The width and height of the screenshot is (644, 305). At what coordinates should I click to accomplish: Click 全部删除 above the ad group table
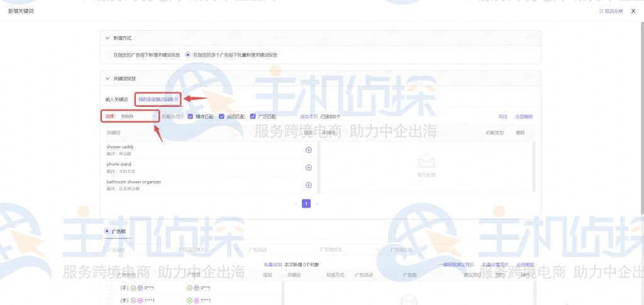click(x=525, y=265)
